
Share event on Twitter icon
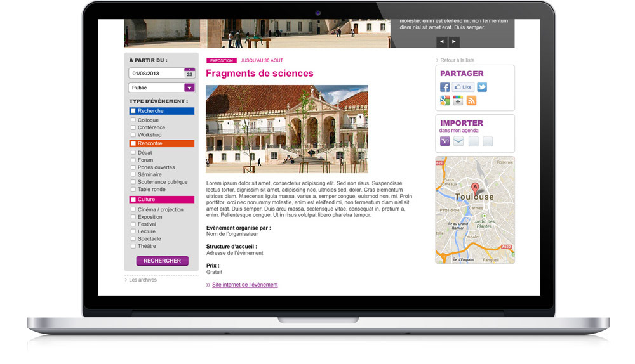pos(482,87)
